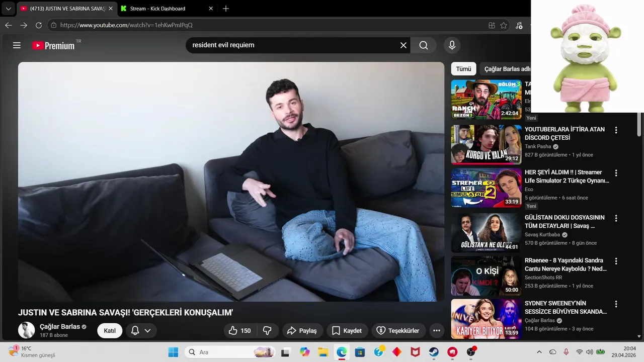Dislike the video with thumbs down
This screenshot has width=644, height=362.
click(268, 330)
